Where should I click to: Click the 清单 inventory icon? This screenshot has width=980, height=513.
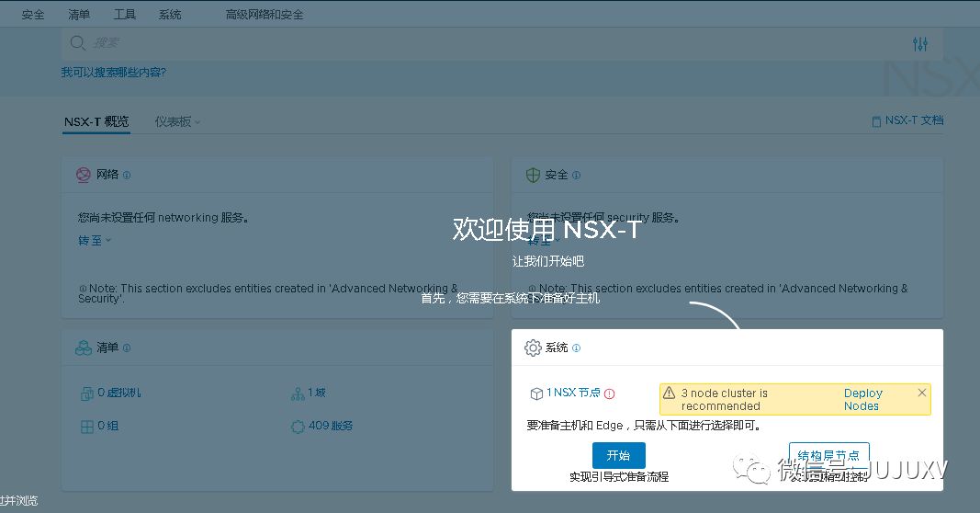click(x=84, y=348)
